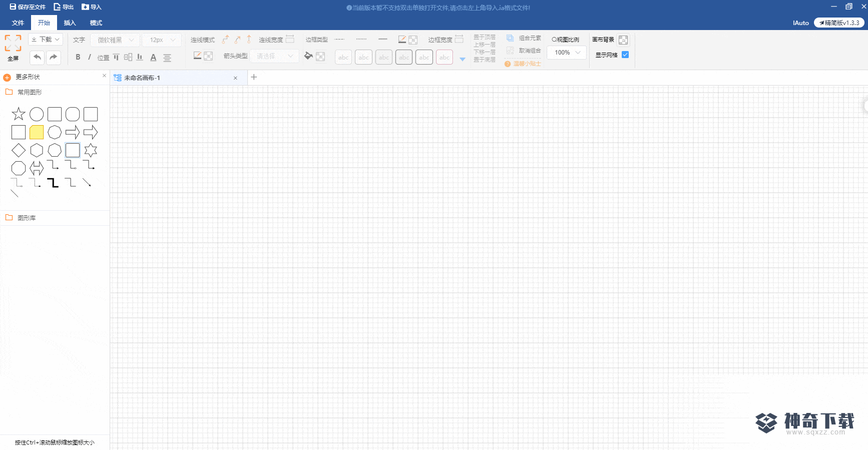The image size is (868, 450).
Task: Open the connector line color swatch
Action: pyautogui.click(x=208, y=56)
